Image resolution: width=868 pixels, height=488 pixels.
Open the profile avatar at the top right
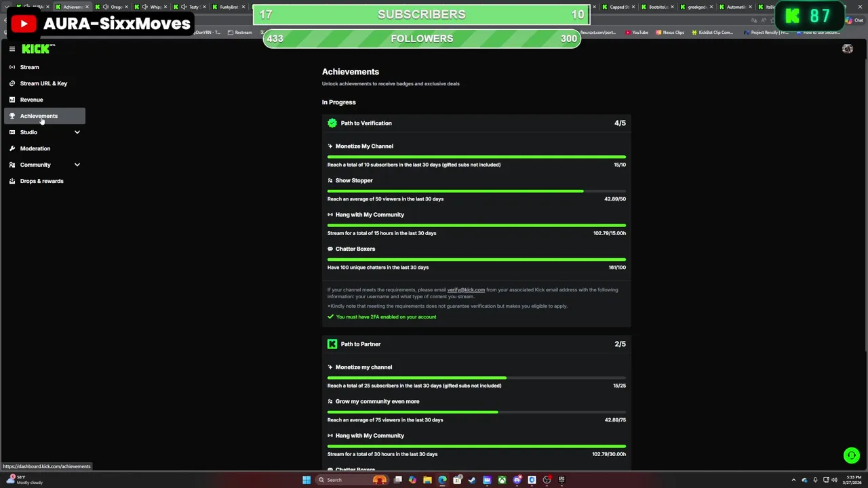tap(847, 49)
